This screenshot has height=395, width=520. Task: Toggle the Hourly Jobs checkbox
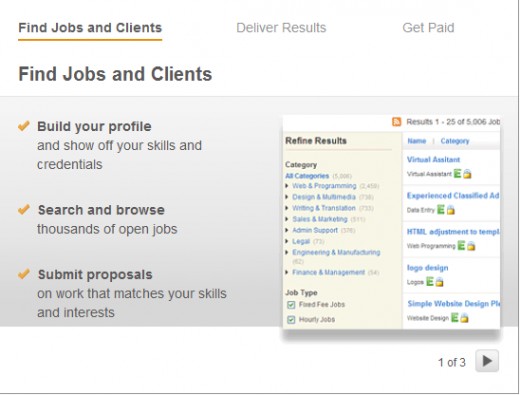coord(291,320)
